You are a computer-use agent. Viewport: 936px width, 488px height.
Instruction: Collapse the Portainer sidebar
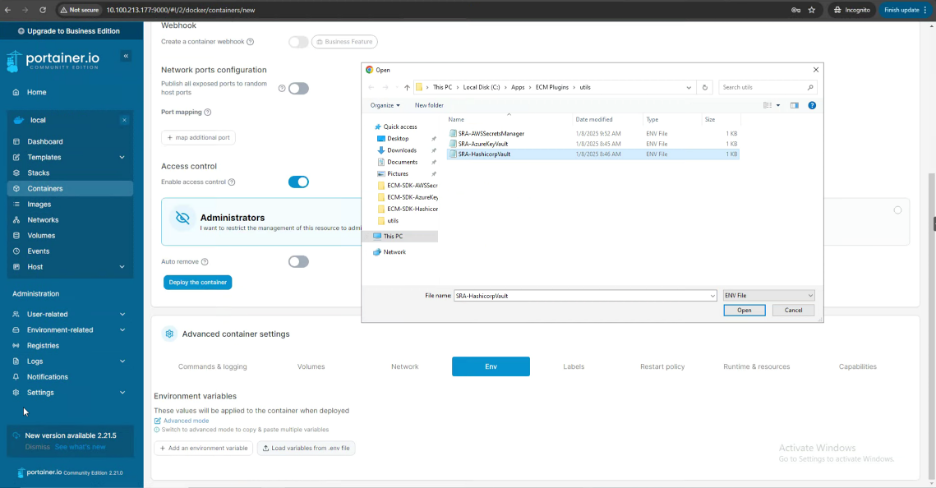(126, 56)
